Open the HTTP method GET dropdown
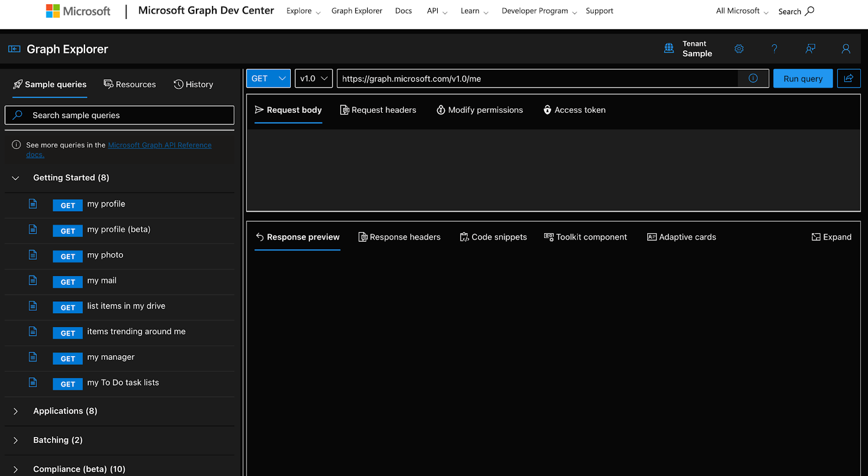Image resolution: width=868 pixels, height=476 pixels. coord(269,78)
